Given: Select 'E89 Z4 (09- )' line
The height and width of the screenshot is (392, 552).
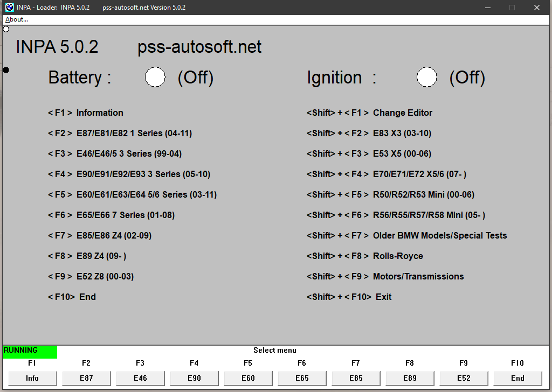Looking at the screenshot, I should click(87, 256).
